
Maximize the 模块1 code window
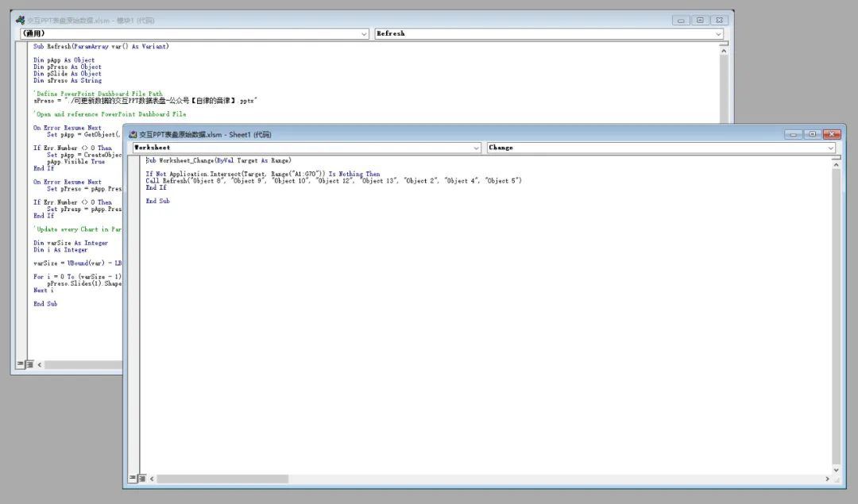700,21
